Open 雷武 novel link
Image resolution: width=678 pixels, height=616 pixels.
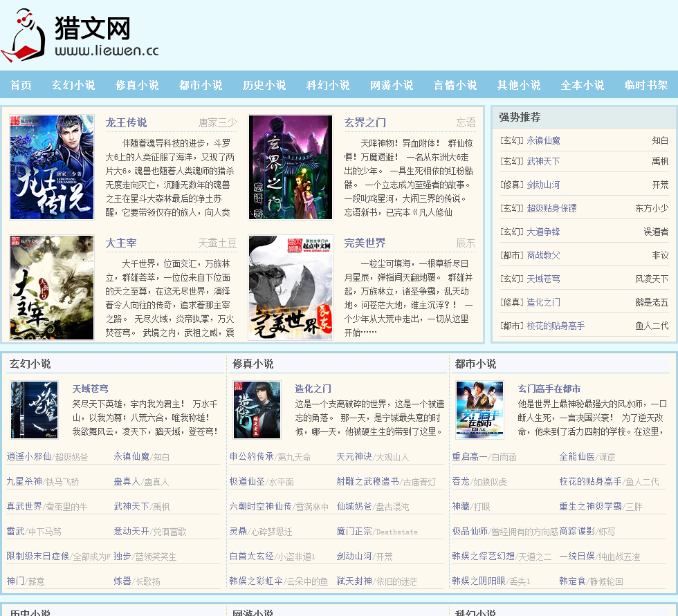(x=15, y=532)
